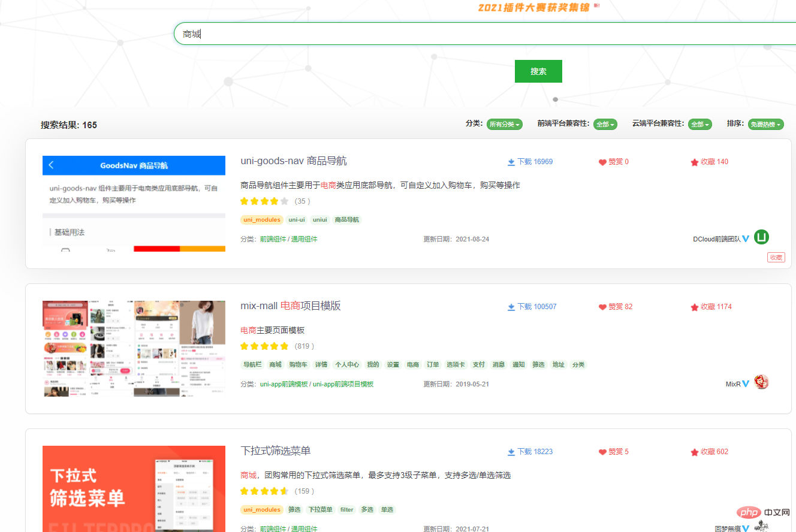Open 通用组件 category link on uni-goods-nav
Image resolution: width=796 pixels, height=532 pixels.
(x=304, y=239)
